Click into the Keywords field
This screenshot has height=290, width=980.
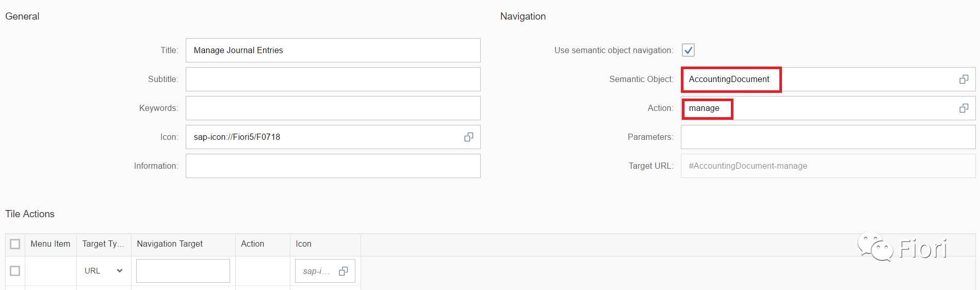tap(333, 108)
